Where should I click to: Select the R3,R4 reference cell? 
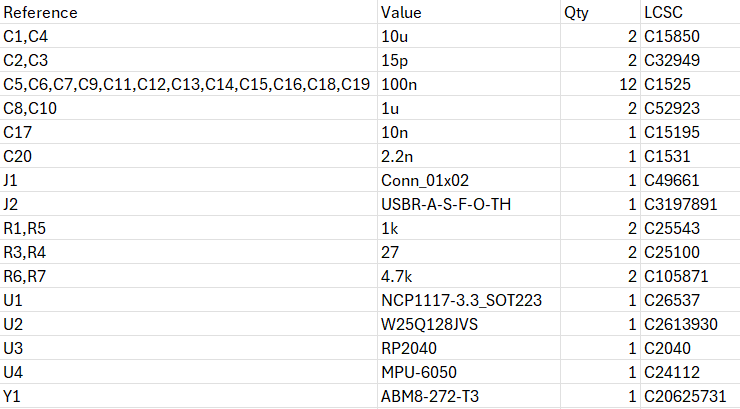(25, 253)
